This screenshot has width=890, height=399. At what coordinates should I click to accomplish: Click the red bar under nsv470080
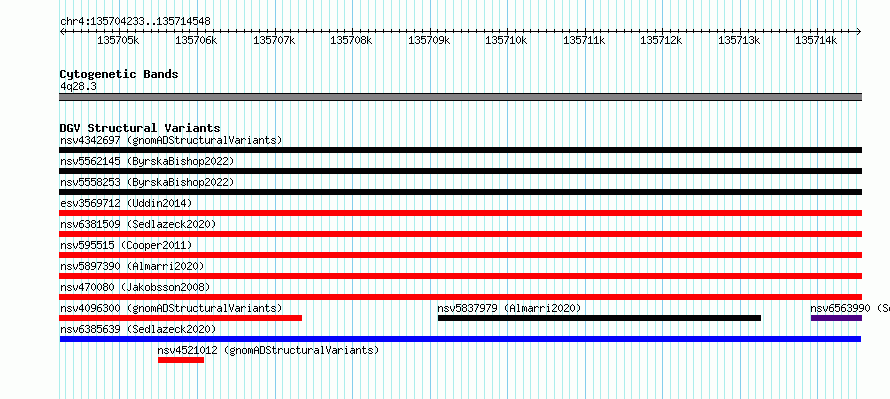tap(460, 297)
